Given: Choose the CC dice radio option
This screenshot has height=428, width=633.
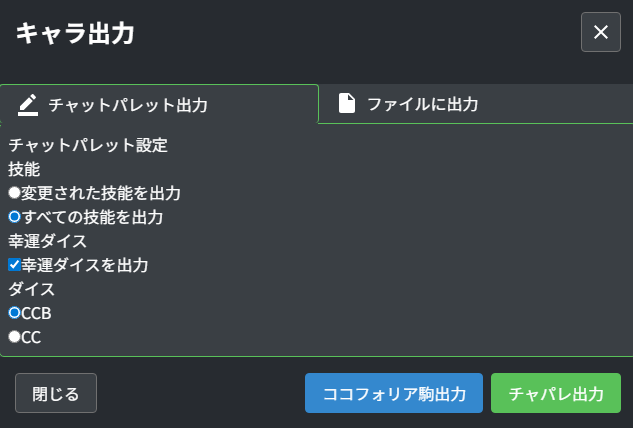Looking at the screenshot, I should pos(15,337).
